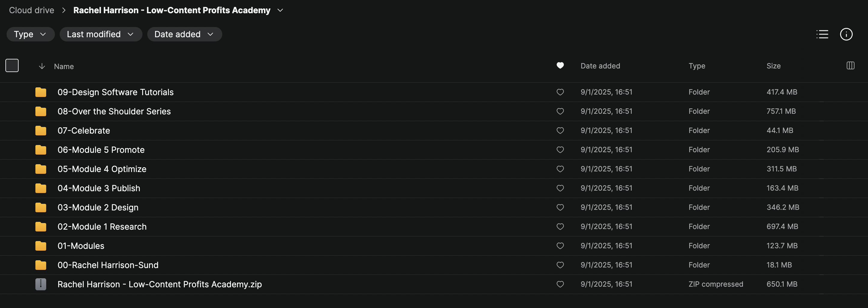
Task: Favorite the 09-Design Software Tutorials folder
Action: pos(560,92)
